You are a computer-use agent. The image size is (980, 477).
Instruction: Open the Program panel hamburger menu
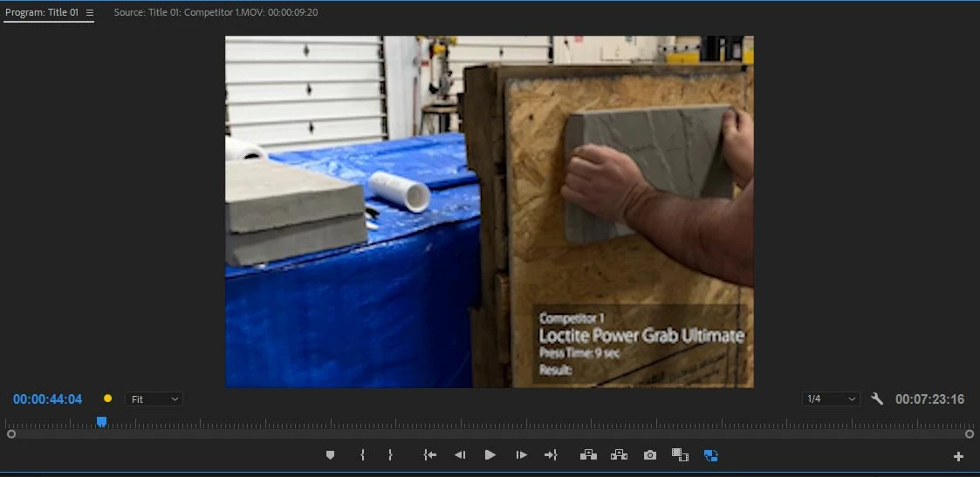[89, 12]
